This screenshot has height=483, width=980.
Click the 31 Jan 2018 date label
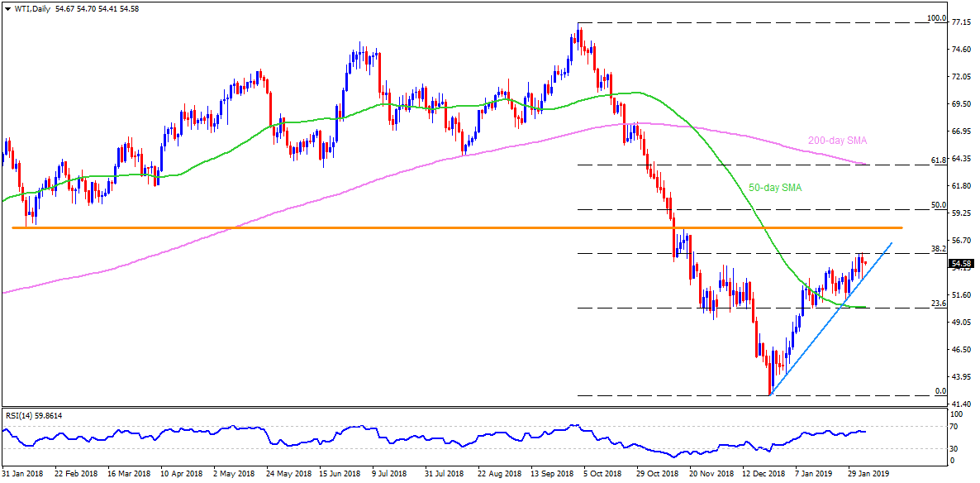25,475
